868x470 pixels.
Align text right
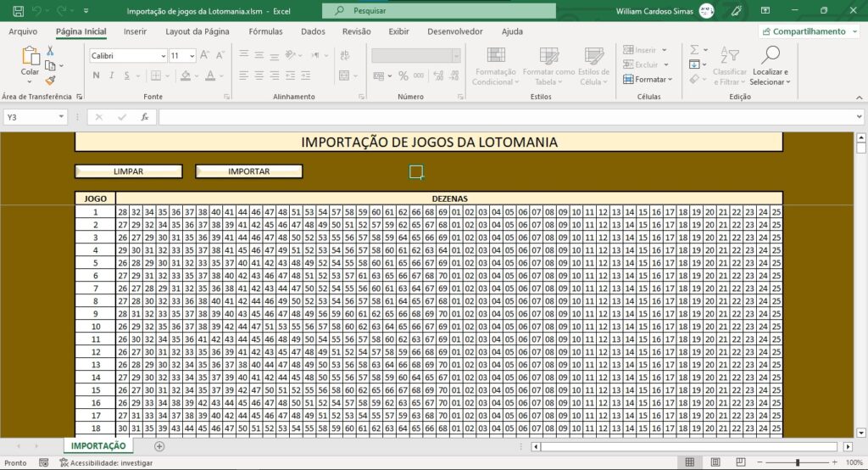275,76
